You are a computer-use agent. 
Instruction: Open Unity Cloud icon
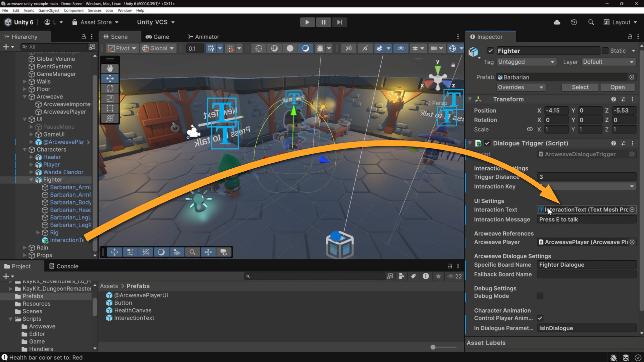[x=557, y=22]
